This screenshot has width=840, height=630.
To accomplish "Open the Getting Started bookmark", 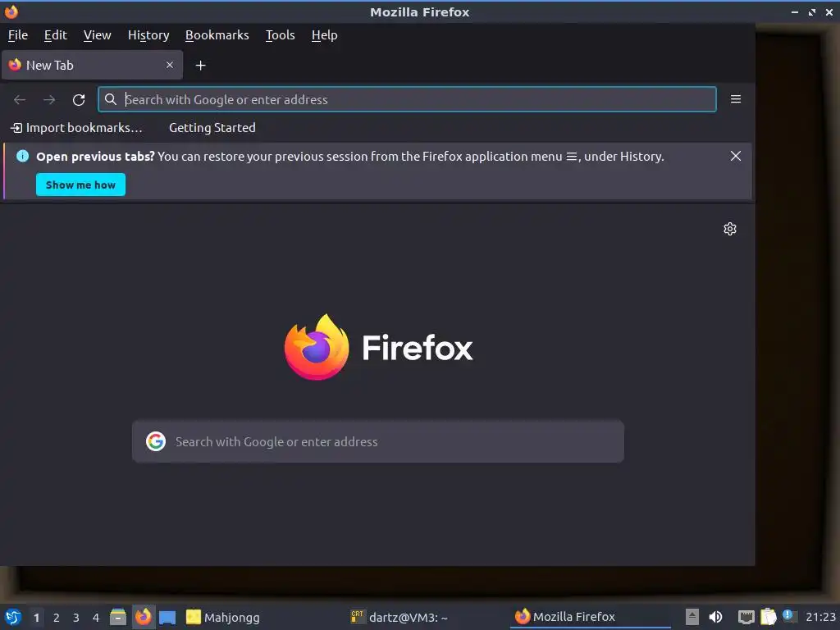I will (212, 128).
